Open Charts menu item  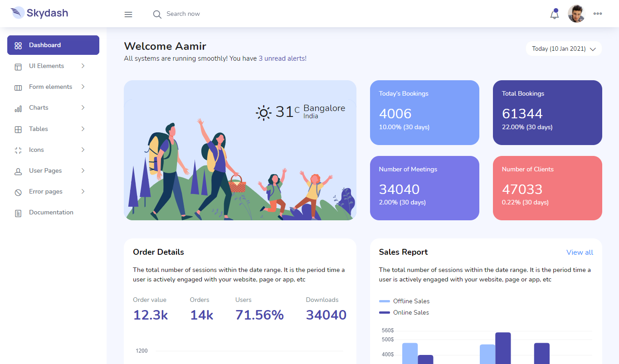[x=53, y=107]
